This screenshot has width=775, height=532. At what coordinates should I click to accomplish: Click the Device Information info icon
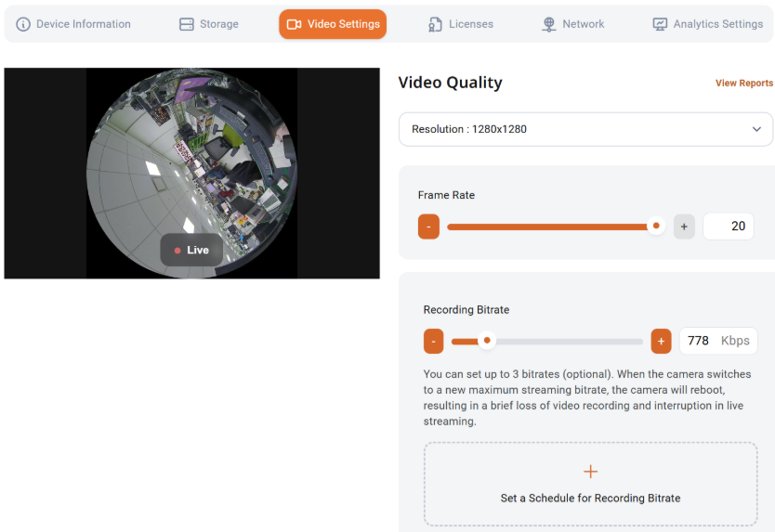coord(23,24)
